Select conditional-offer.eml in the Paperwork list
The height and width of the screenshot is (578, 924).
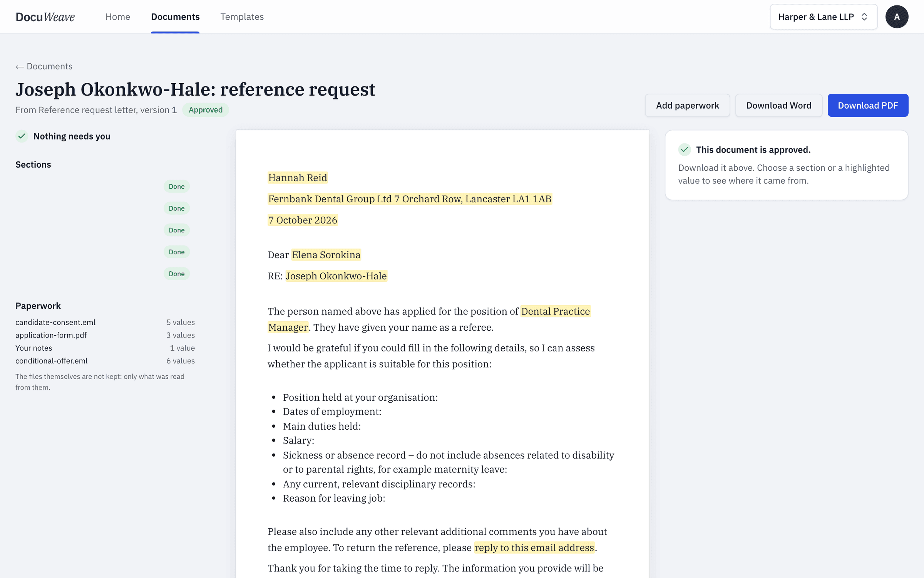coord(52,361)
